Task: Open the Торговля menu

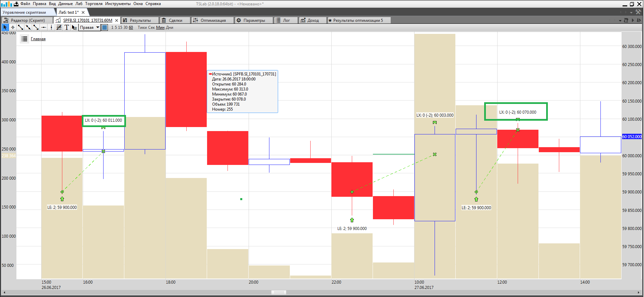Action: pos(94,4)
